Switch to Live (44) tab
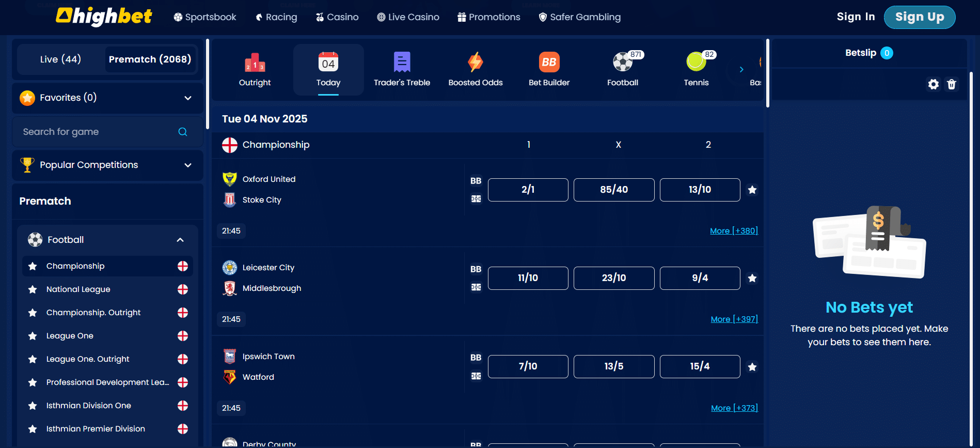Viewport: 980px width, 448px height. pos(60,59)
